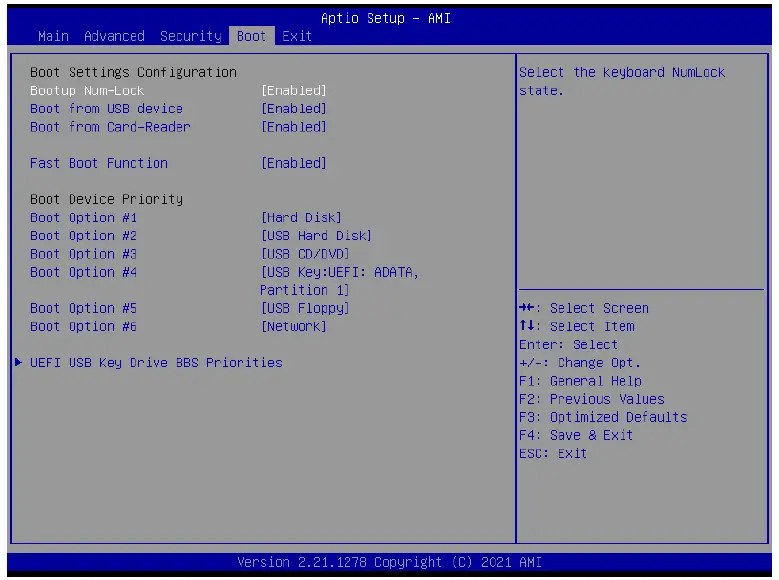
Task: Select the Boot tab
Action: [251, 36]
